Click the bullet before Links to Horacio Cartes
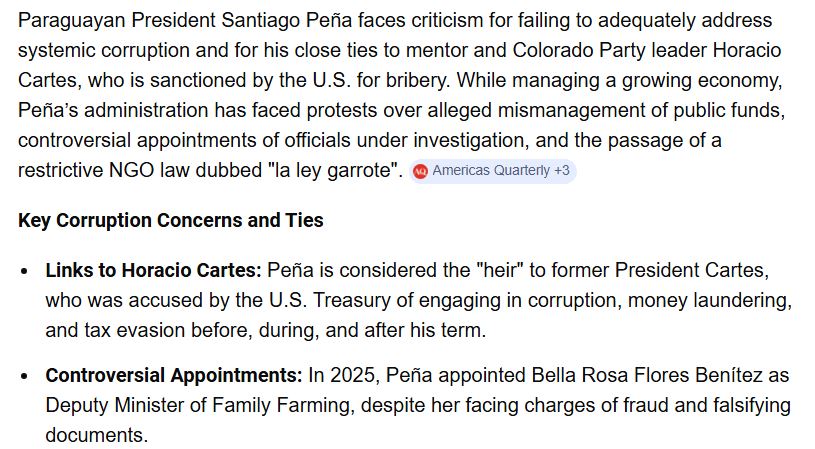The image size is (815, 449). [x=26, y=271]
